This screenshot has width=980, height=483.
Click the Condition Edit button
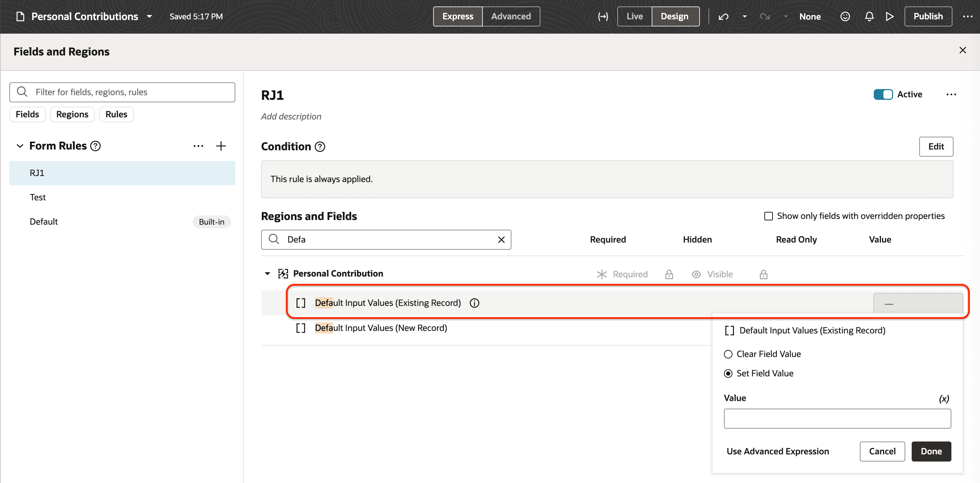(936, 147)
